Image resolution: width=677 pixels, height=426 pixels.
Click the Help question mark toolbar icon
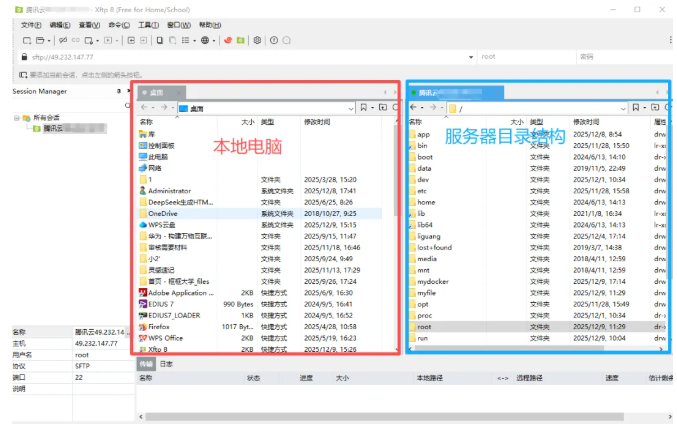(274, 40)
